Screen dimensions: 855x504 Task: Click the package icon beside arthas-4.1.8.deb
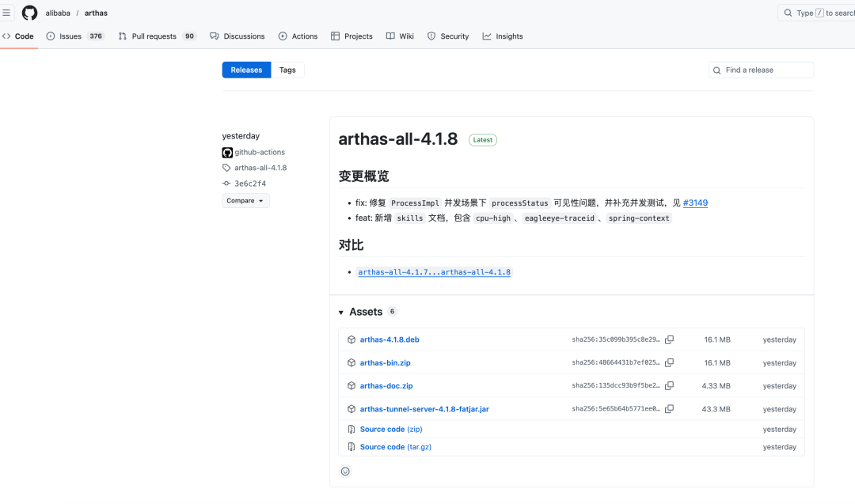tap(351, 339)
